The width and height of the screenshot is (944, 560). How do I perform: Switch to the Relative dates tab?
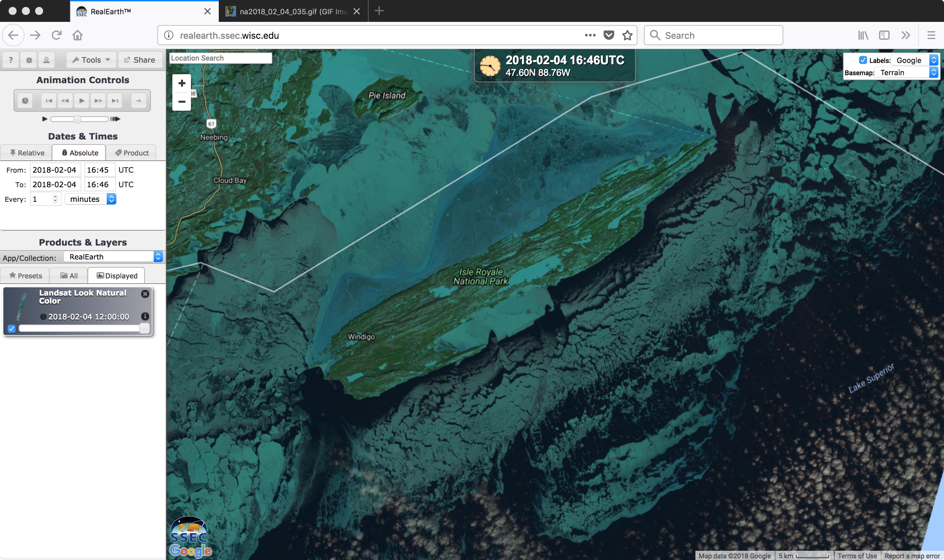(27, 152)
